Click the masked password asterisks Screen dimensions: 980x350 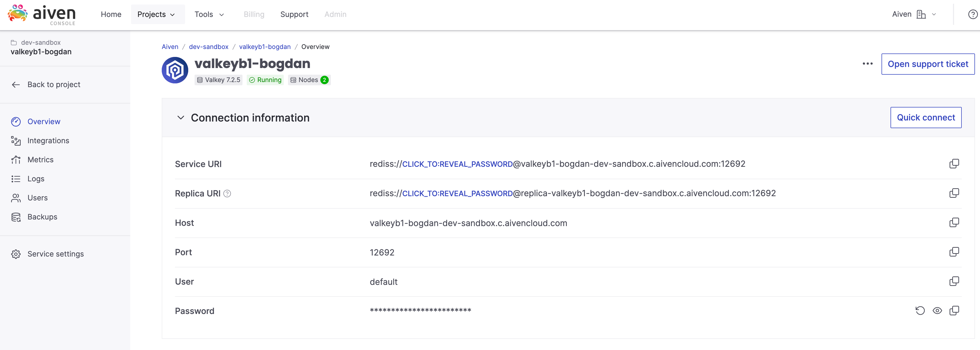coord(420,311)
